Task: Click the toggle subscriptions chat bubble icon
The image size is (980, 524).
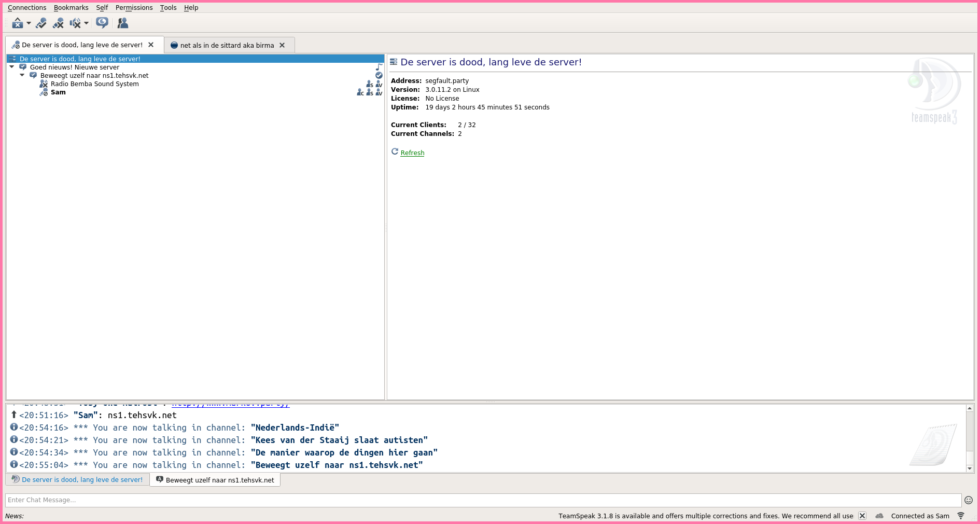Action: point(102,23)
